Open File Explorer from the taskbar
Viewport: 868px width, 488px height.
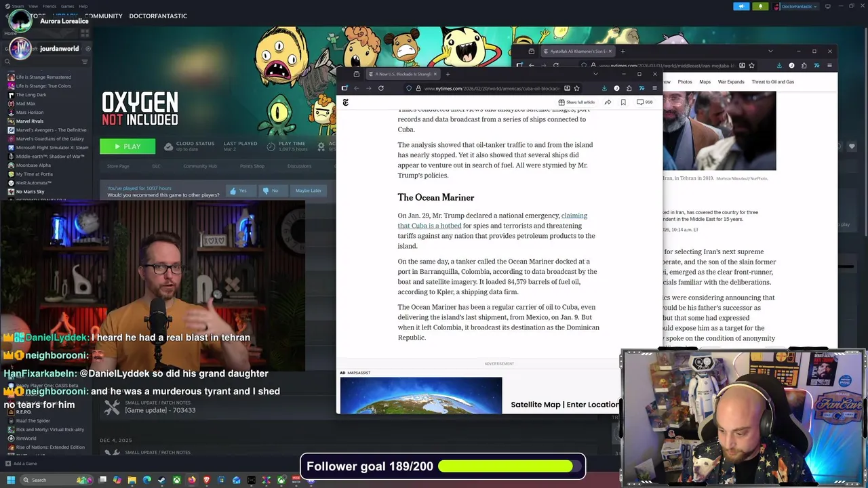[x=132, y=480]
